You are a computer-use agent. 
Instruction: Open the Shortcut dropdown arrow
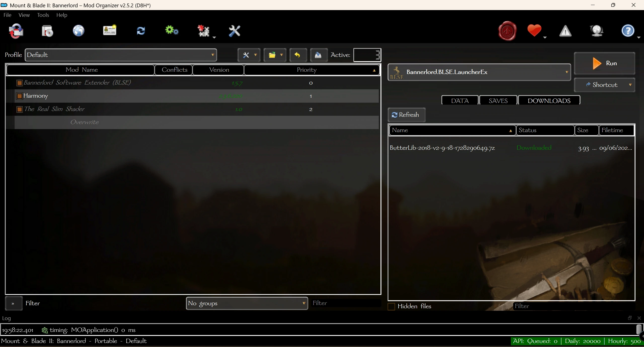(630, 85)
